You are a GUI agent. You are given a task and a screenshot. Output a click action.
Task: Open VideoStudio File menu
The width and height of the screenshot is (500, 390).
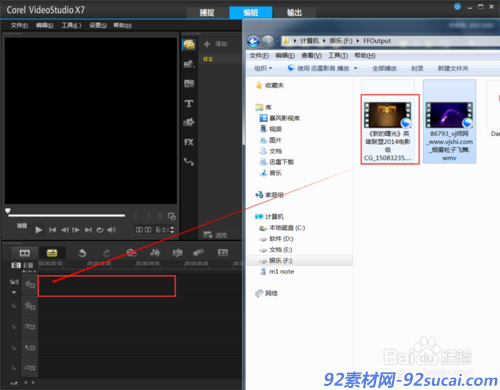(x=19, y=25)
